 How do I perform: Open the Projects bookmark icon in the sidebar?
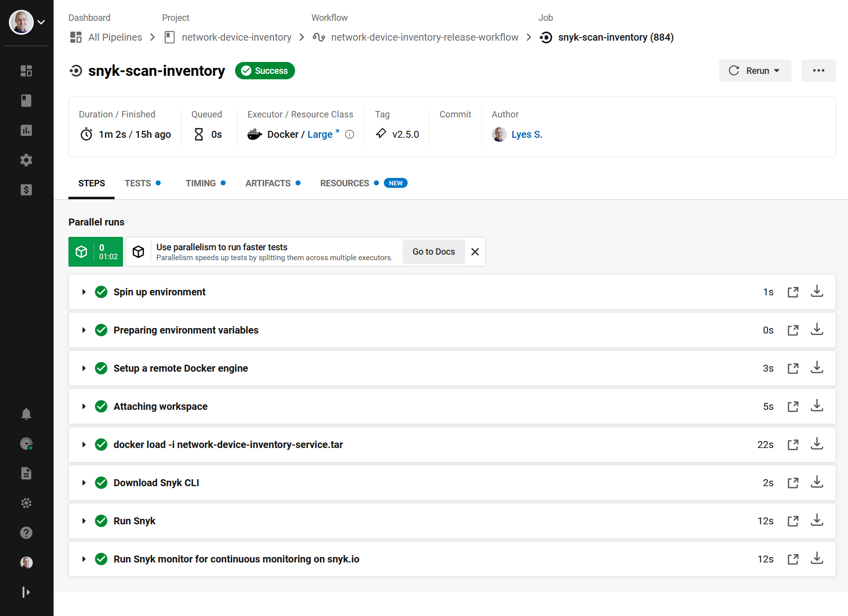(x=26, y=101)
